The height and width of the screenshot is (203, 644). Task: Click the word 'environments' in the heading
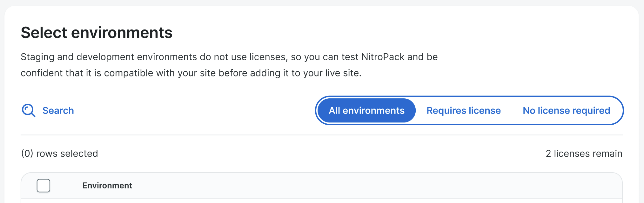point(122,33)
